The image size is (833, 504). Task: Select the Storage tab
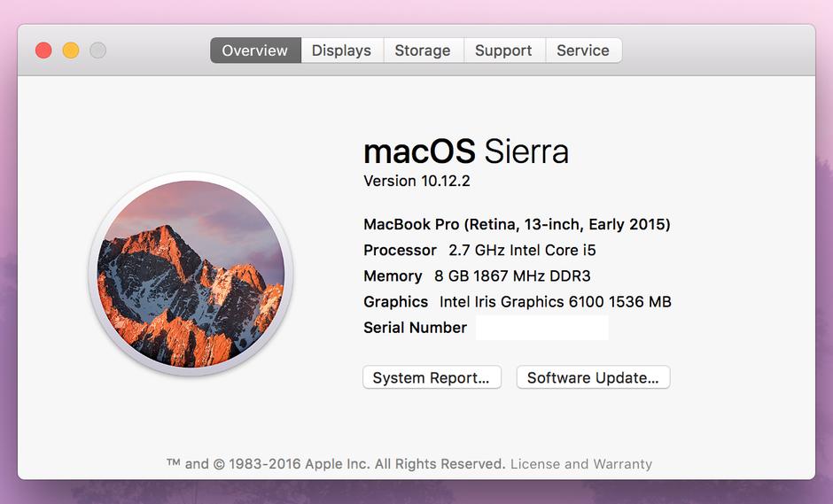pos(422,50)
